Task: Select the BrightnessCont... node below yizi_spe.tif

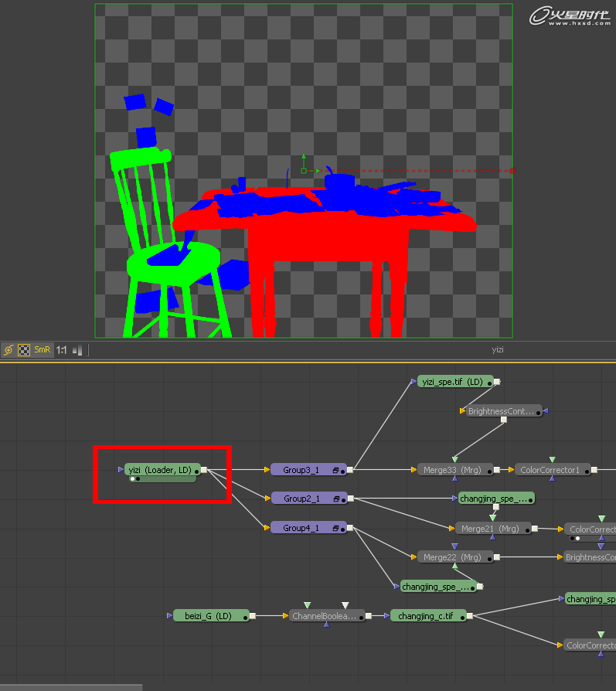Action: pos(504,410)
